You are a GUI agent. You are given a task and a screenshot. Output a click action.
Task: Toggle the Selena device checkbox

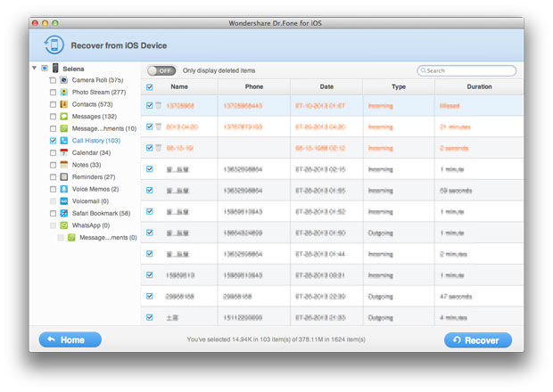point(45,68)
